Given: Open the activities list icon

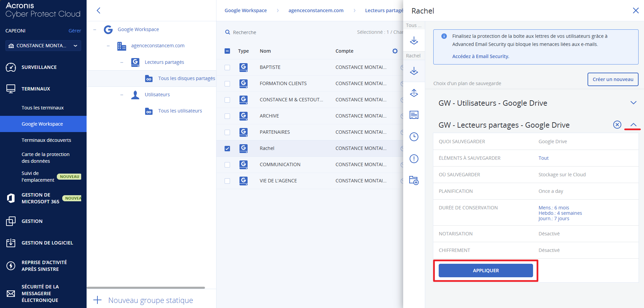Looking at the screenshot, I should pyautogui.click(x=414, y=115).
